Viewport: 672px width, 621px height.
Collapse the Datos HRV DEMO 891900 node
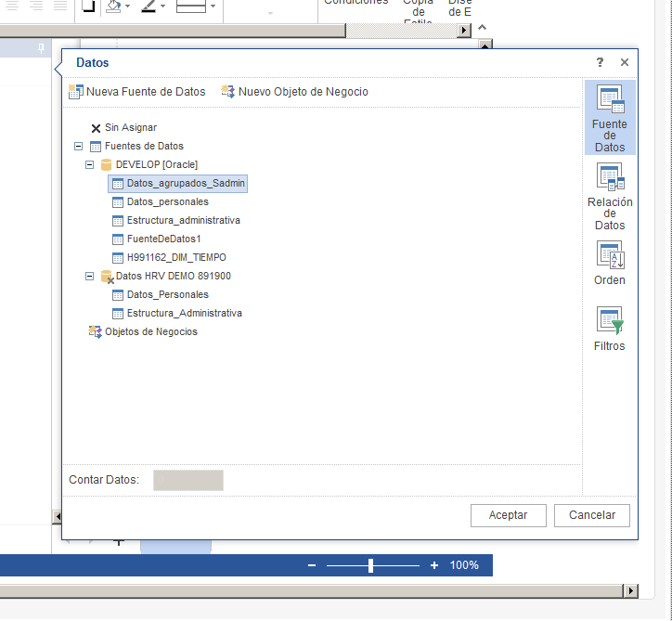[x=90, y=276]
